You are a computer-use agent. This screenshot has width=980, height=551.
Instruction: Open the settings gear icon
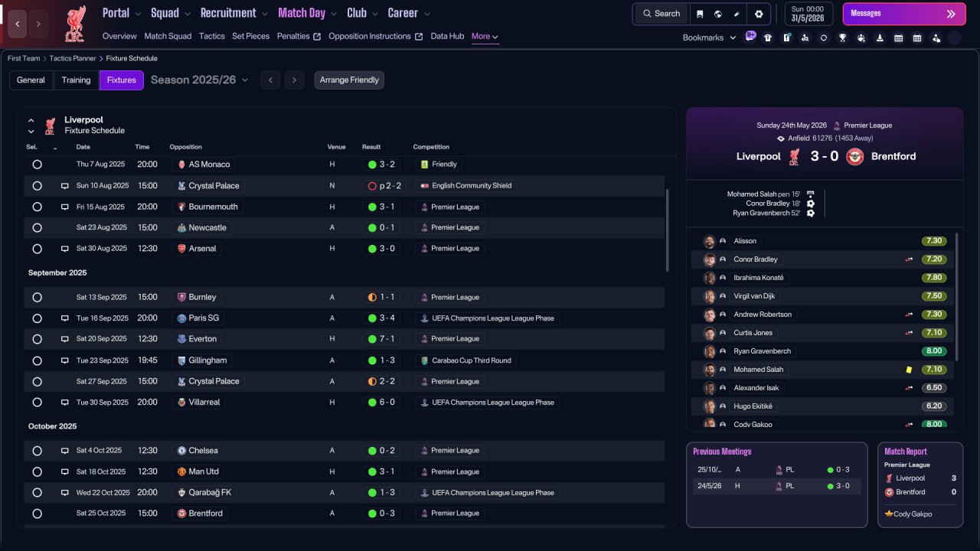[x=759, y=14]
